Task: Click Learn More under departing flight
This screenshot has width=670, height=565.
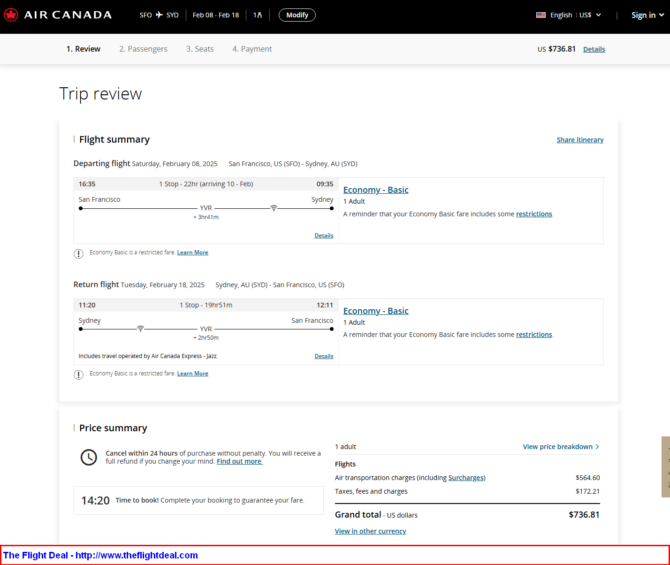Action: click(193, 253)
